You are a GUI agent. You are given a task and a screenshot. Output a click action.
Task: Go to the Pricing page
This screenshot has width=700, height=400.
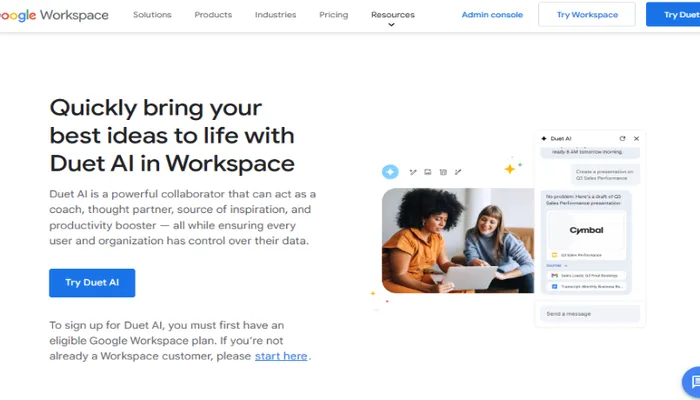point(333,15)
